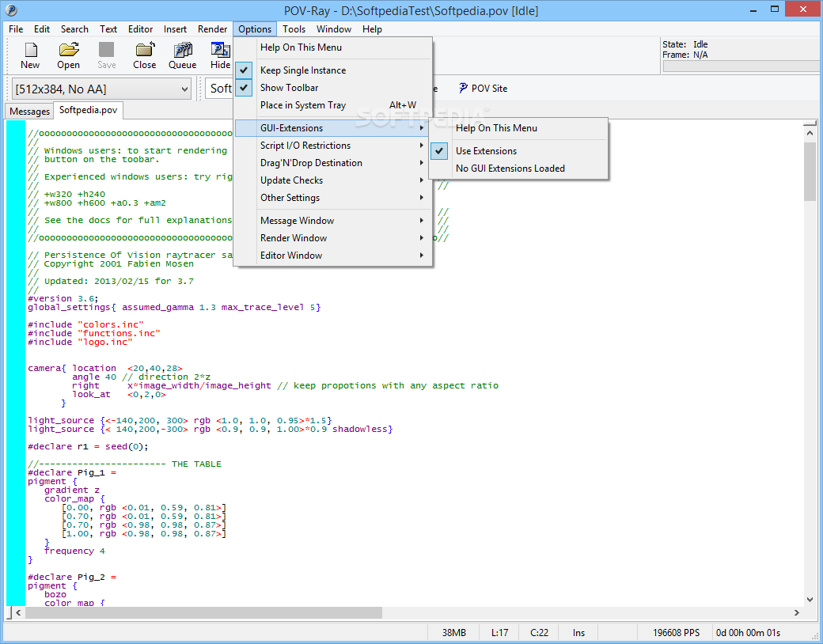Open the Render menu
The height and width of the screenshot is (644, 823).
tap(212, 29)
